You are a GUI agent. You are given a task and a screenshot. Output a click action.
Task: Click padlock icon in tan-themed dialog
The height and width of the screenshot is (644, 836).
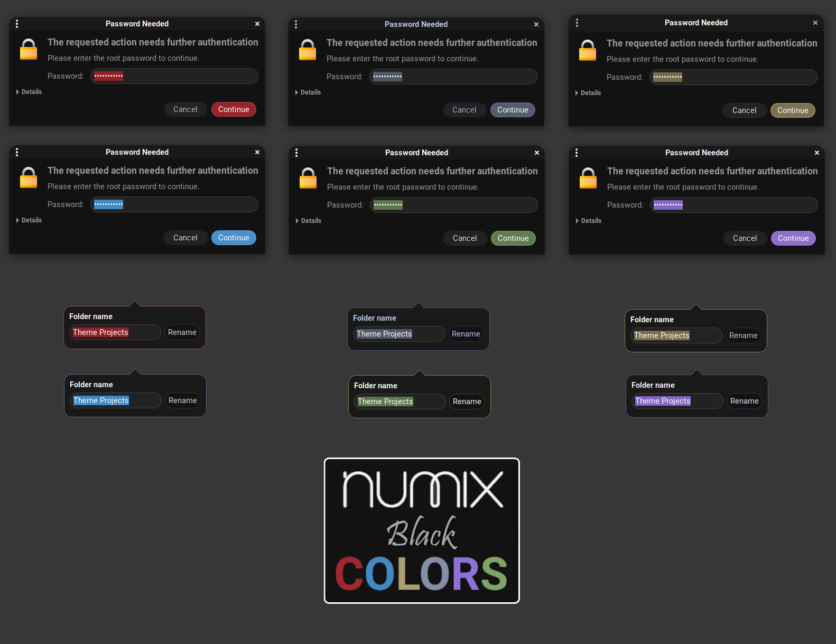tap(588, 50)
